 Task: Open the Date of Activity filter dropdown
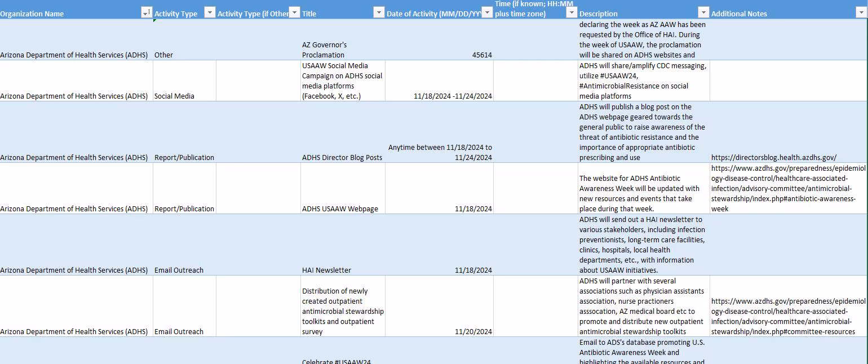coord(488,12)
